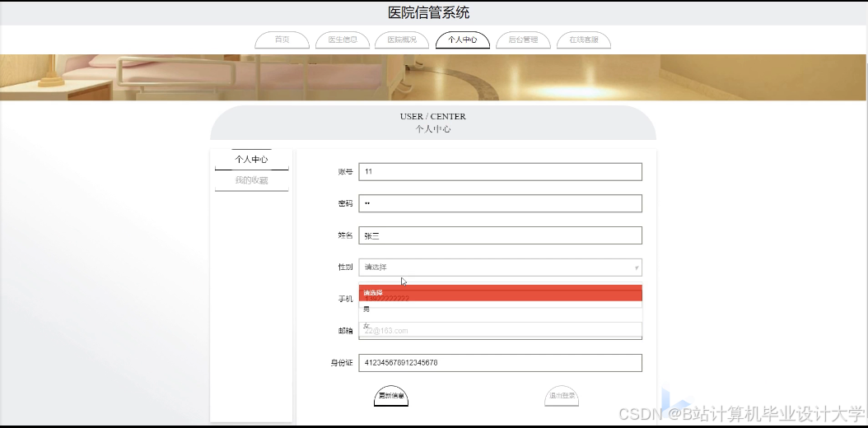Open the 医院概况 navigation tab
Screen dimensions: 868x428
pyautogui.click(x=402, y=40)
